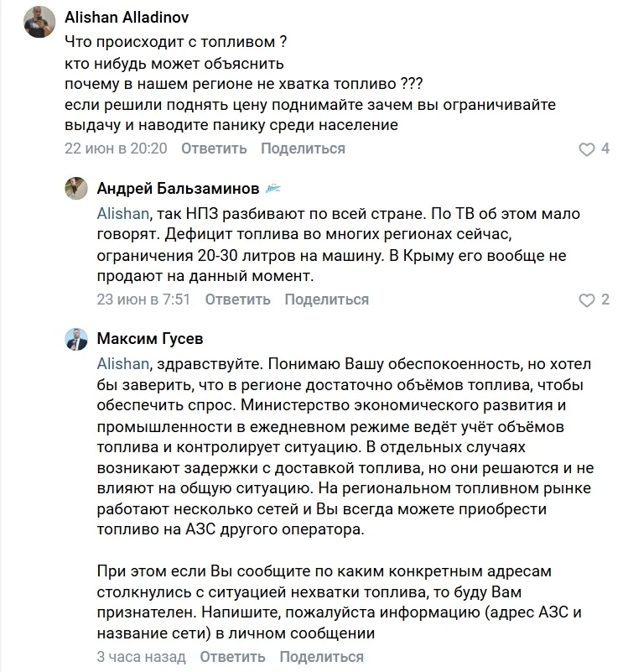Click the badge icon next to Андрей Бальзаминов
Viewport: 628px width, 672px height.
272,188
